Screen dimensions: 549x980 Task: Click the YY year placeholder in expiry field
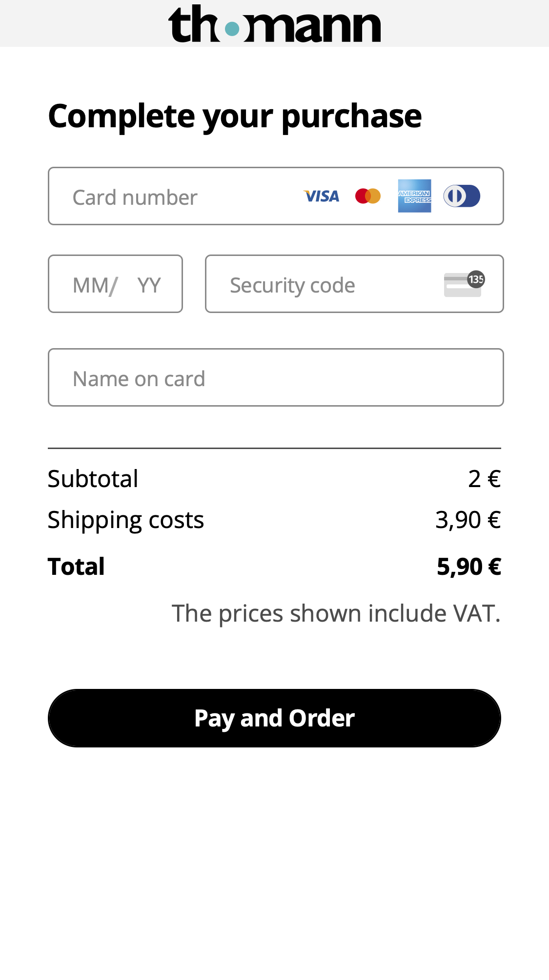click(149, 285)
